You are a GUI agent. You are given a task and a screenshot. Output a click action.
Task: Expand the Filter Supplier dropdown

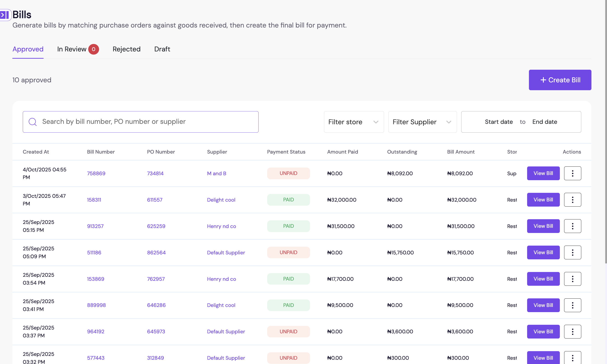422,122
